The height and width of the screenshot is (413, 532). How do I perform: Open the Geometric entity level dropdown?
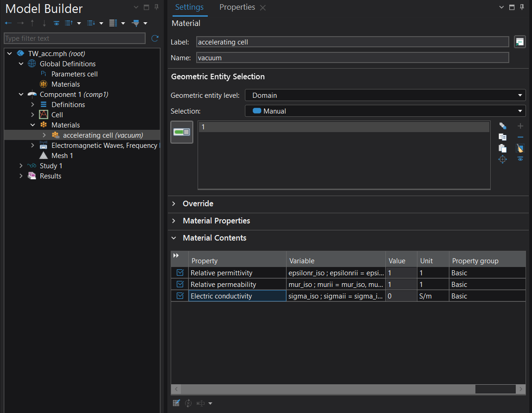click(385, 95)
